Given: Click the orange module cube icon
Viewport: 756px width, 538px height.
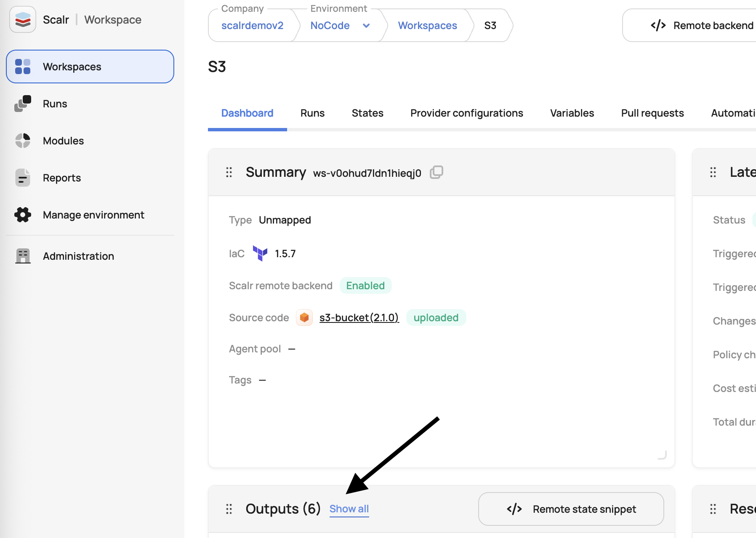Looking at the screenshot, I should 304,317.
